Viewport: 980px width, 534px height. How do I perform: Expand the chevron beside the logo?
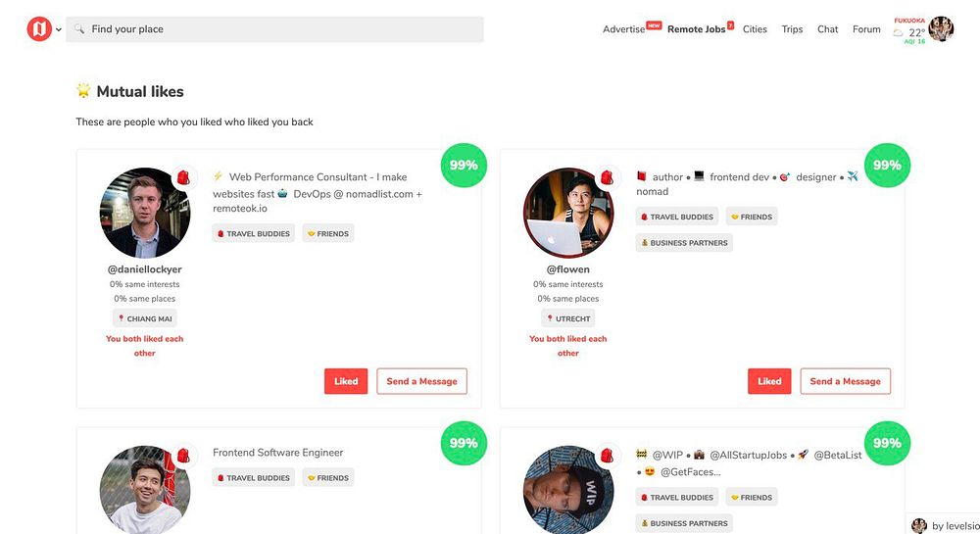point(59,29)
